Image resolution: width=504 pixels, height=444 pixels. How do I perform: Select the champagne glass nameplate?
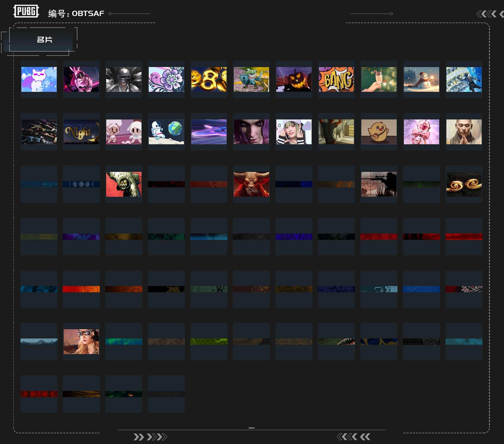click(379, 79)
